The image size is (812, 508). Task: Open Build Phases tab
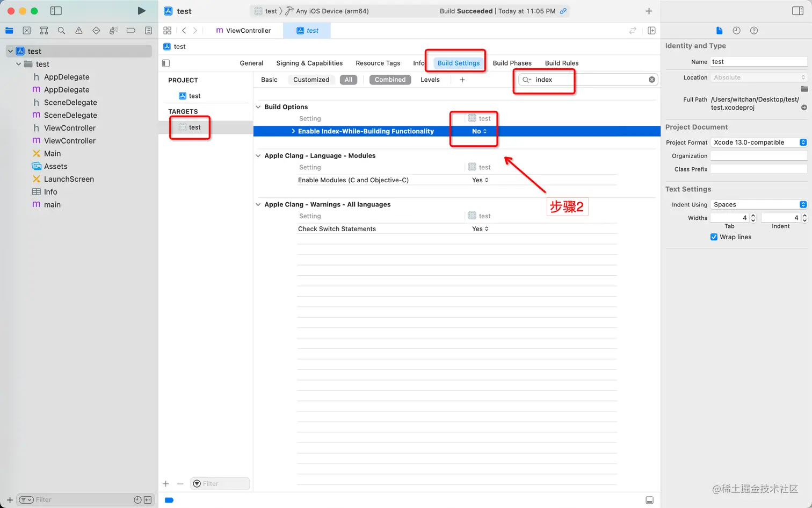[x=512, y=63]
